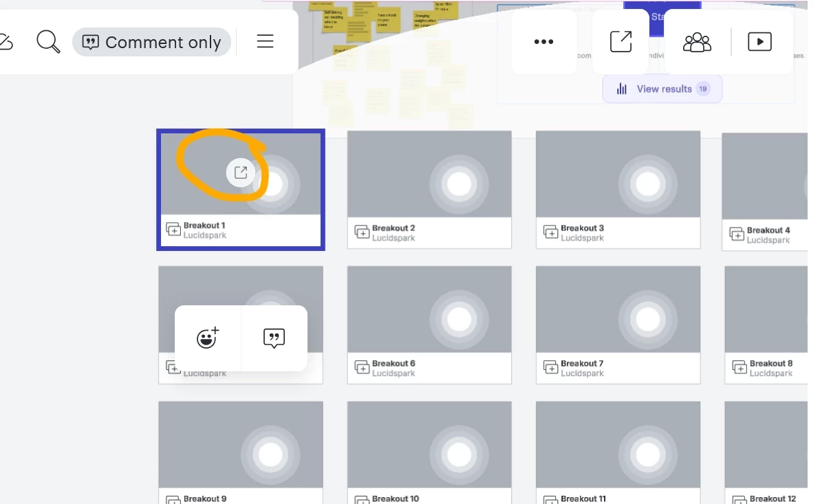The image size is (820, 504).
Task: Open the collaborators people icon
Action: pyautogui.click(x=697, y=42)
